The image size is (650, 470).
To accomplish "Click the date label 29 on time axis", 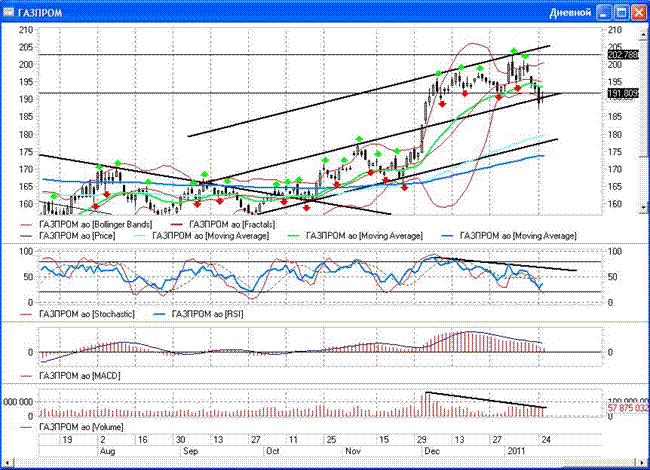I will pyautogui.click(x=422, y=440).
